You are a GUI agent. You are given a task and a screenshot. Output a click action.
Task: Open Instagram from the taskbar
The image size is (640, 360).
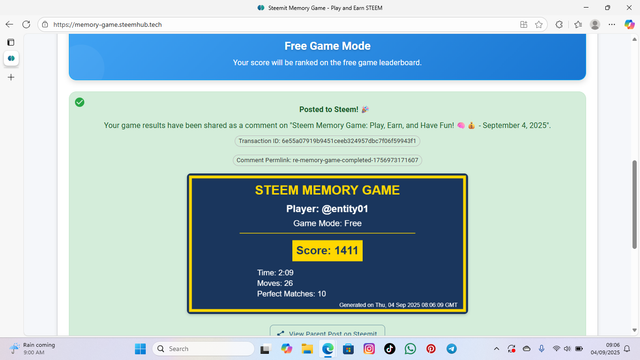pyautogui.click(x=369, y=349)
